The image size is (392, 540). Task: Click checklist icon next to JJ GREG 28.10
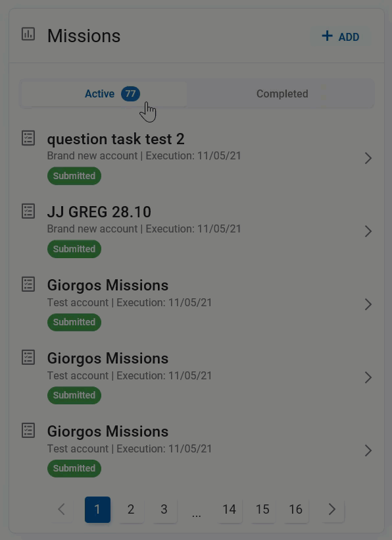[28, 211]
